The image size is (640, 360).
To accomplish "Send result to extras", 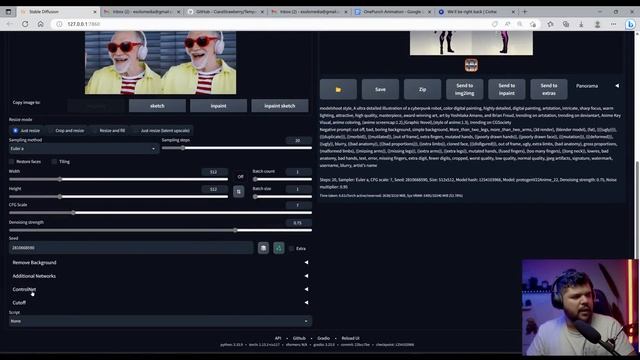I will pyautogui.click(x=549, y=89).
